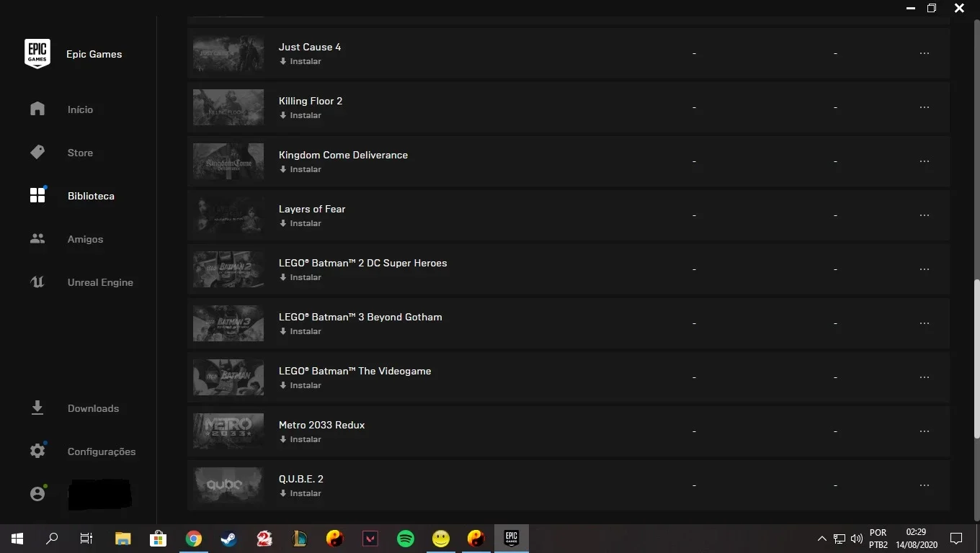
Task: Install Metro 2033 Redux
Action: [x=300, y=439]
